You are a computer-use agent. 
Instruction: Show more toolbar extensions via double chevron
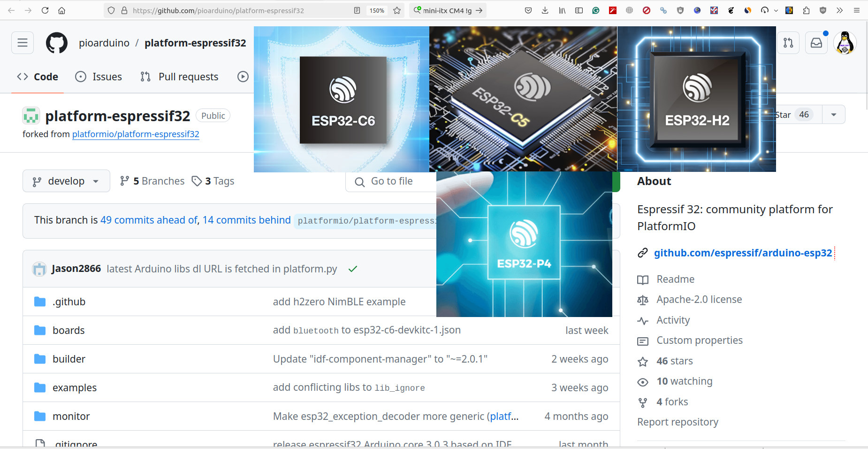[839, 10]
